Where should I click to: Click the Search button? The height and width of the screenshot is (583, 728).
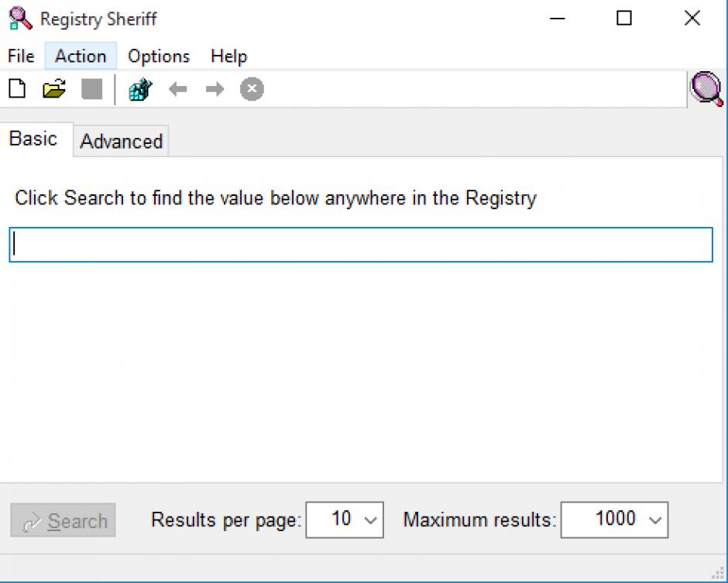pos(64,520)
